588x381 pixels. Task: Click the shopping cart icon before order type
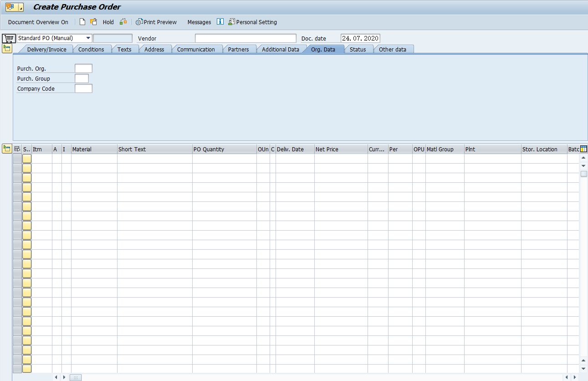[8, 38]
